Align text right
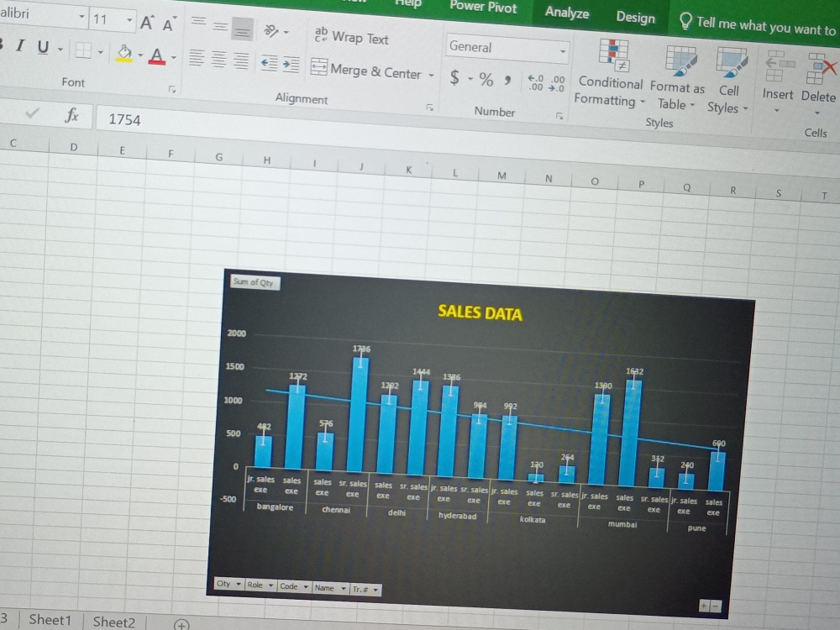 pos(241,60)
